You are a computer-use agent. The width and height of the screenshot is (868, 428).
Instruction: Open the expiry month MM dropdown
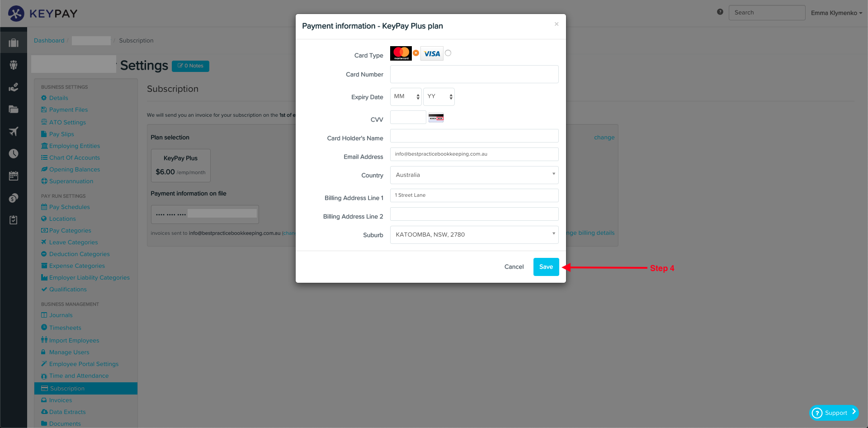[406, 96]
